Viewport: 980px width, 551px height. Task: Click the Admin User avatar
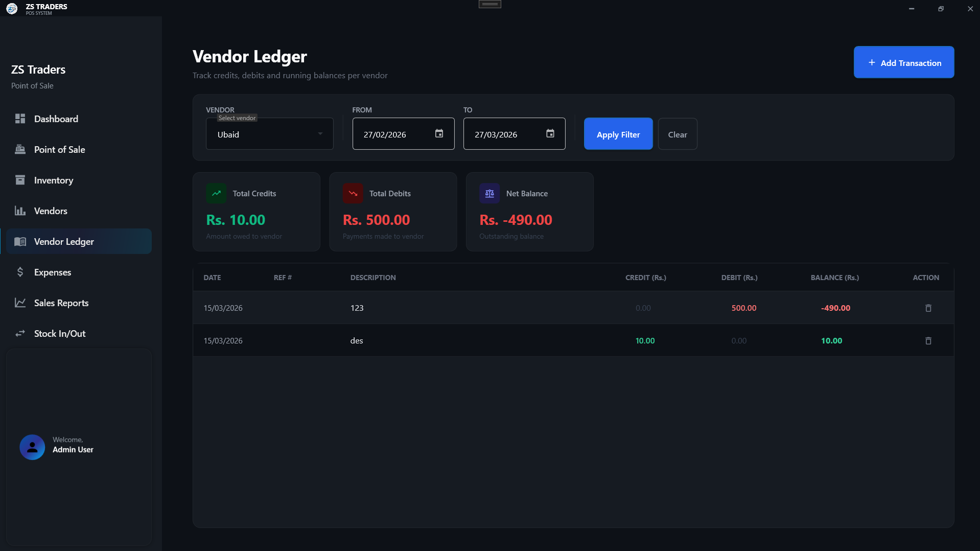[32, 447]
